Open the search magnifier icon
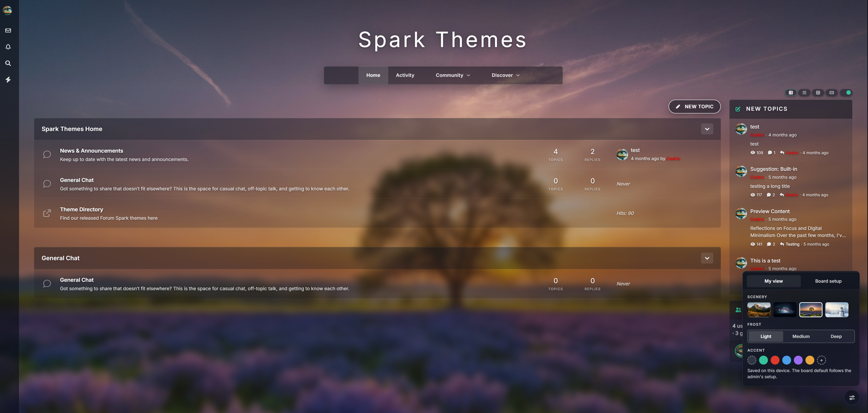This screenshot has height=413, width=868. tap(8, 63)
